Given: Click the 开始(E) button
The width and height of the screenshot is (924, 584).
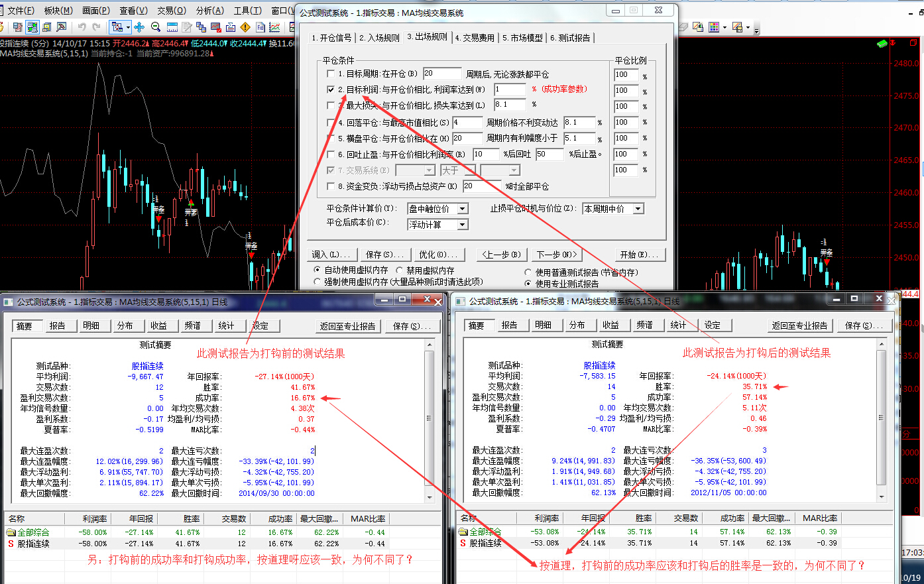Looking at the screenshot, I should pyautogui.click(x=639, y=255).
